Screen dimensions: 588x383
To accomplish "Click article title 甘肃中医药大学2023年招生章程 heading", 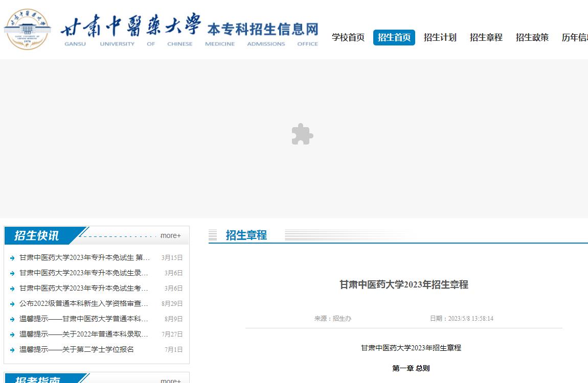I will tap(404, 284).
